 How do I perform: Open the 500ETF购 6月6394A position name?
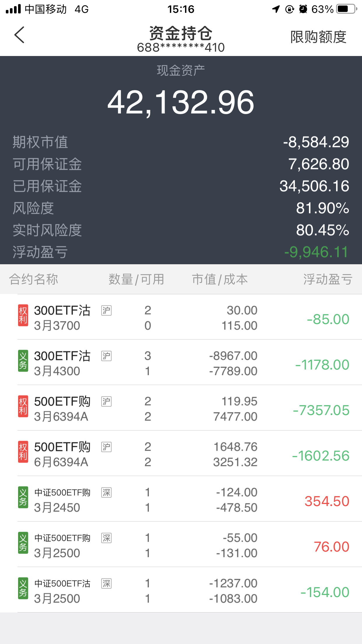coord(62,454)
